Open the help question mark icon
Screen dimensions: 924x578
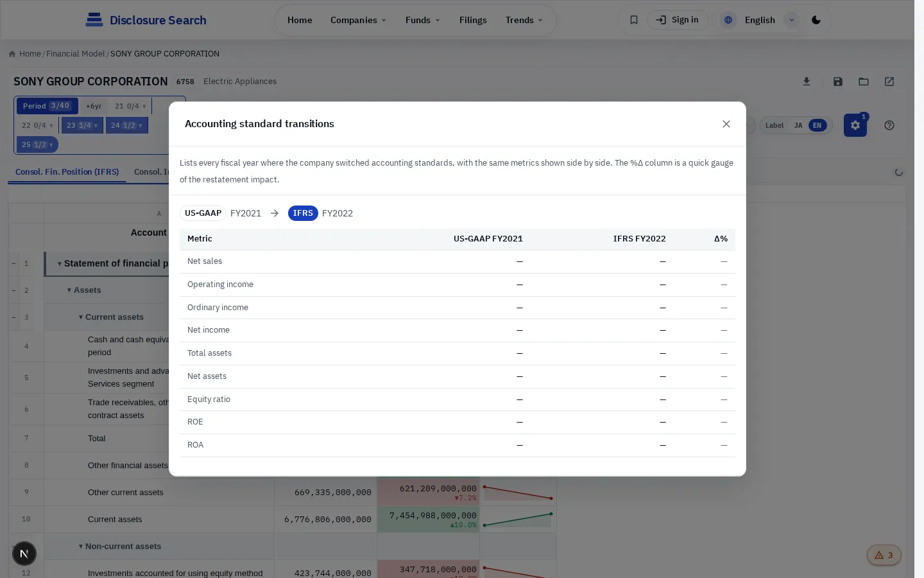(889, 125)
